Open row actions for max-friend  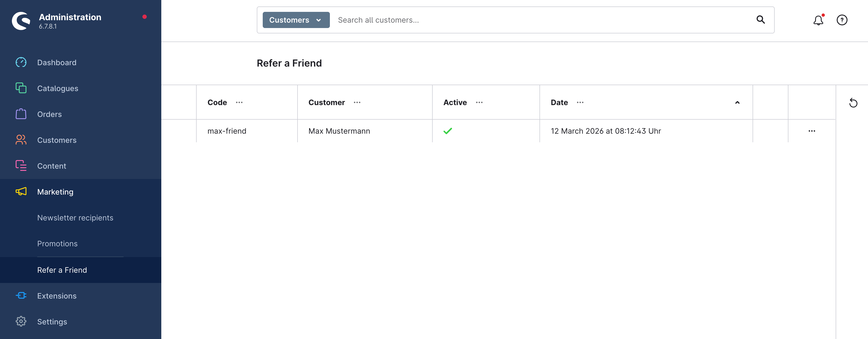pyautogui.click(x=811, y=131)
